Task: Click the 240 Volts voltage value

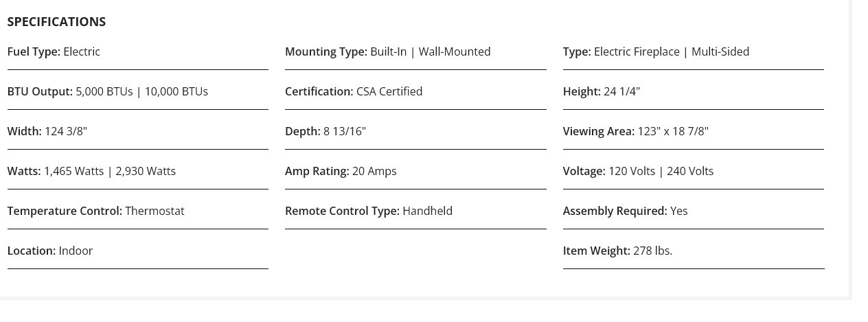Action: pyautogui.click(x=690, y=172)
